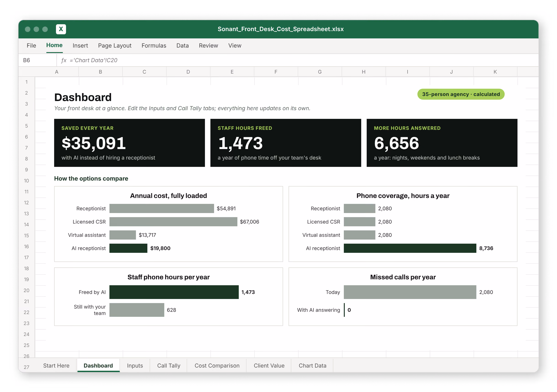Click the formula bar showing ='Chart Data'!C20
Screen dimensions: 557x392
[297, 60]
